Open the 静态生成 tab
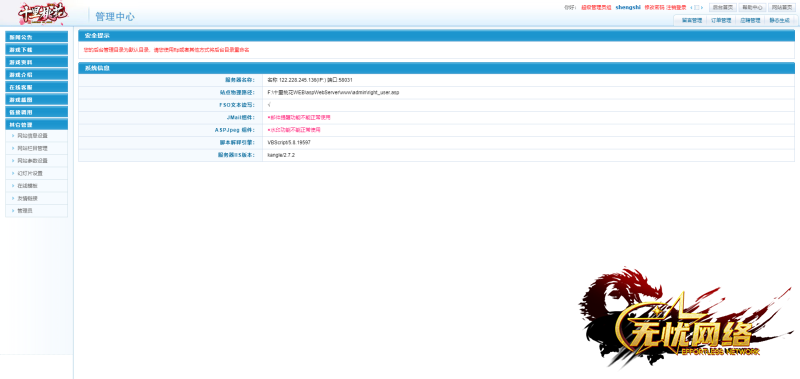This screenshot has width=800, height=379. [x=780, y=20]
